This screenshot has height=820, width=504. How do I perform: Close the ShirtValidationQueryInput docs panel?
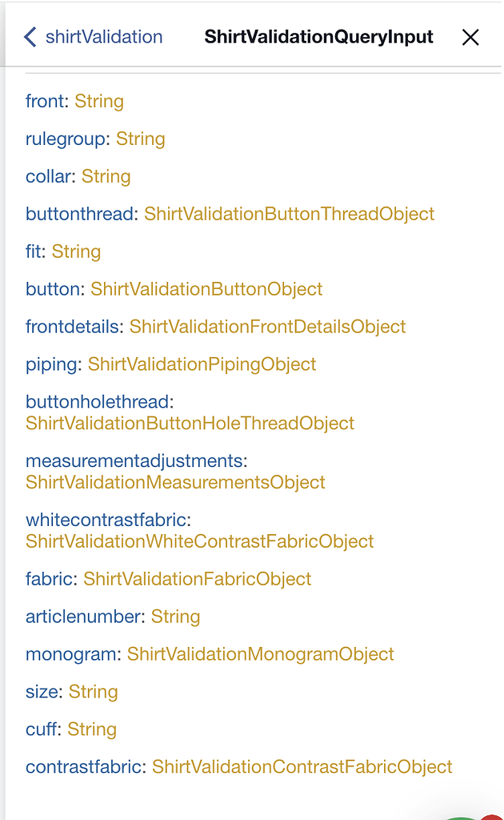(x=470, y=37)
